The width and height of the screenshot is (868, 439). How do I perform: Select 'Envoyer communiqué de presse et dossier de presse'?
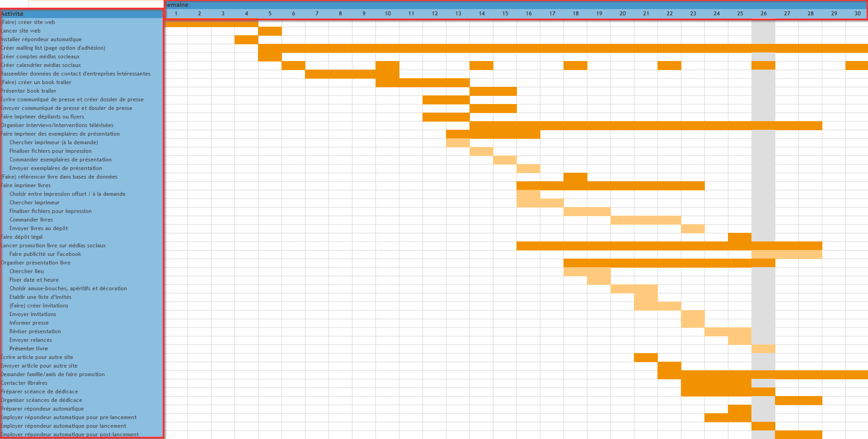pyautogui.click(x=82, y=108)
